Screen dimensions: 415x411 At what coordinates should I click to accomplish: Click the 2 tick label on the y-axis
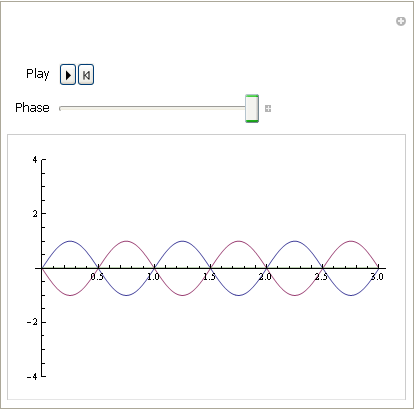[x=35, y=214]
